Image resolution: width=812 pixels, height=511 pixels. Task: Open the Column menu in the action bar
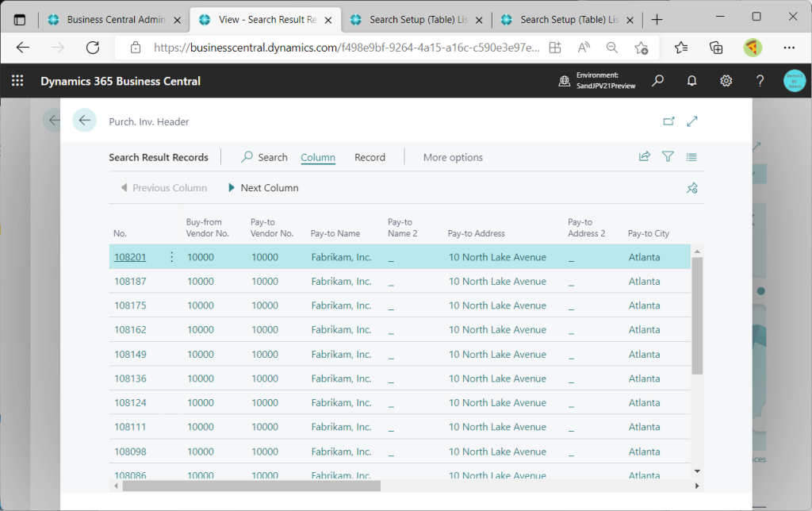pos(318,157)
